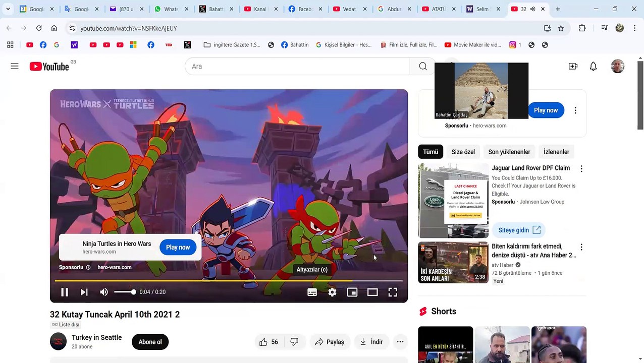The width and height of the screenshot is (644, 363).
Task: Like the video (56 likes)
Action: pyautogui.click(x=269, y=342)
